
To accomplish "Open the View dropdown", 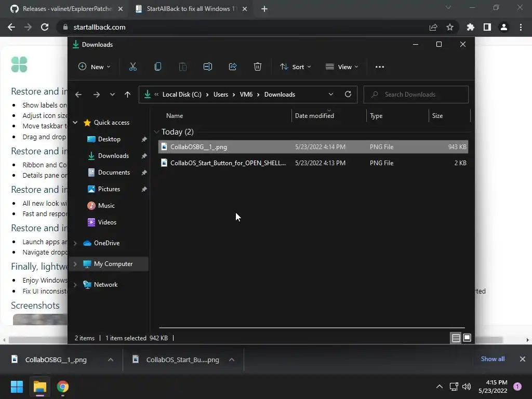I will 342,67.
